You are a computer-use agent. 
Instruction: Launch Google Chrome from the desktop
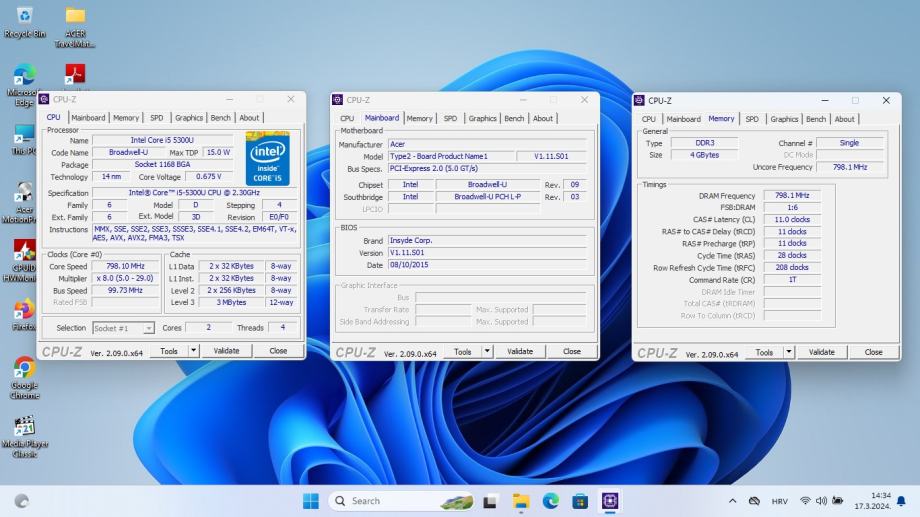[24, 369]
